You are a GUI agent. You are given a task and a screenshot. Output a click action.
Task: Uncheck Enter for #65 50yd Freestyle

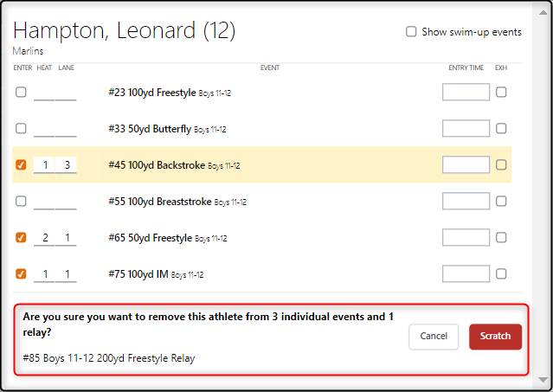(x=21, y=237)
